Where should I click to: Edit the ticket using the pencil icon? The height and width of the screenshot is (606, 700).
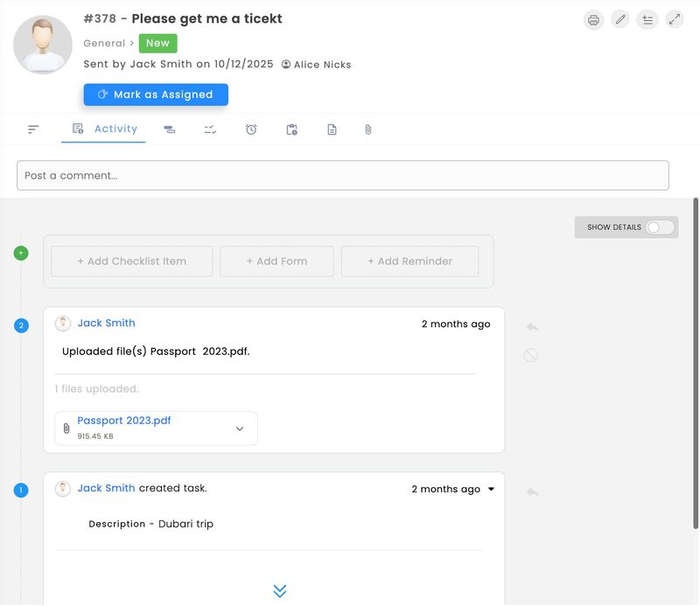pos(620,19)
